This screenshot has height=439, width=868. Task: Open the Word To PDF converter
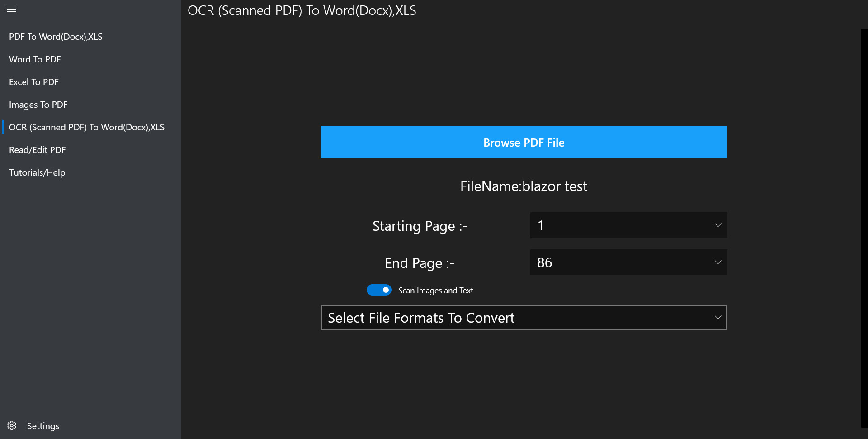[x=35, y=59]
